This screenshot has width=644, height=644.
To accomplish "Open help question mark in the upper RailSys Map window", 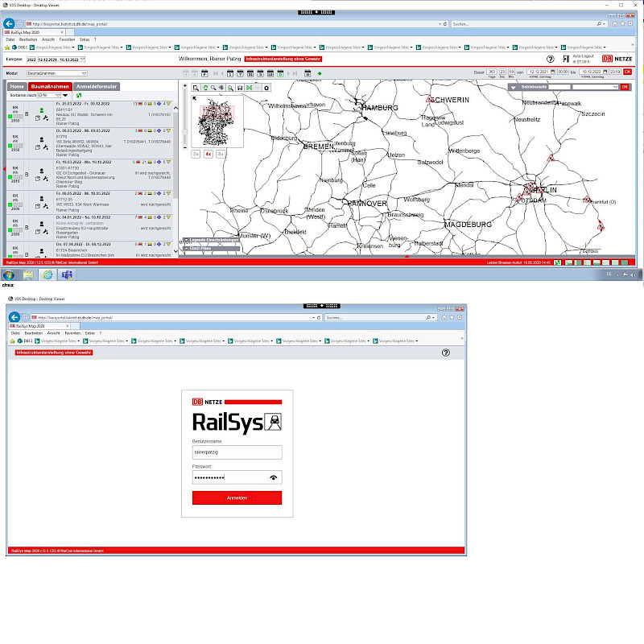I will point(551,59).
